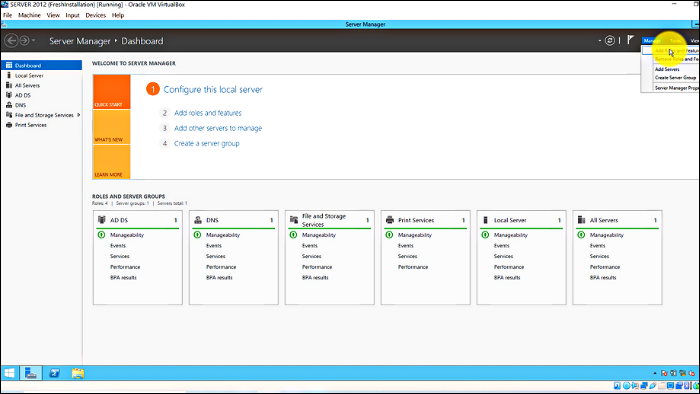Open the File and Storage Services tile header
Image resolution: width=700 pixels, height=394 pixels.
pos(329,220)
